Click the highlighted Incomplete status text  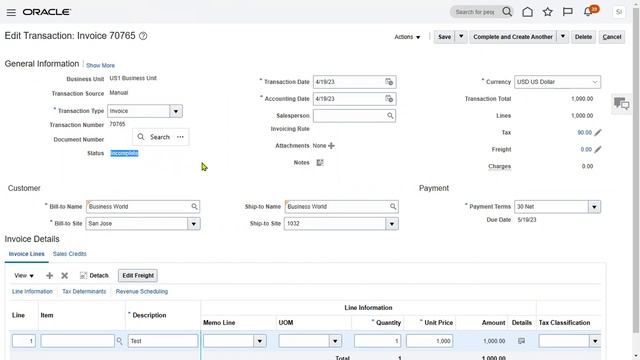click(124, 153)
